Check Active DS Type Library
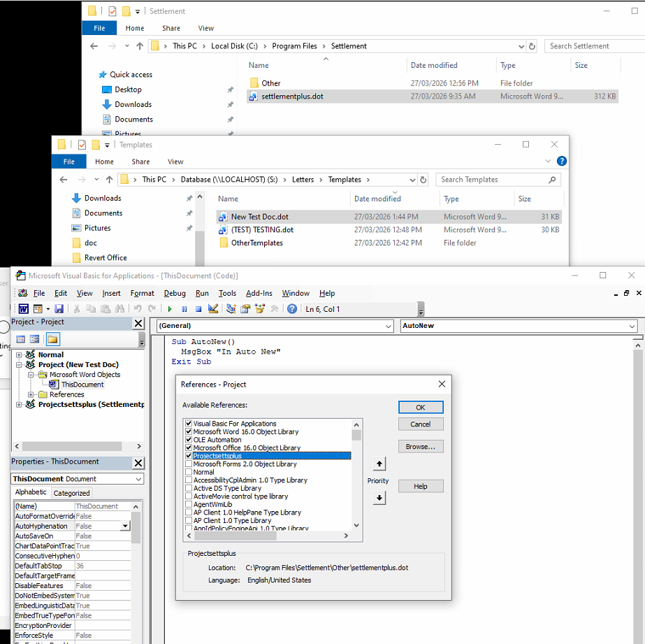The width and height of the screenshot is (645, 644). (189, 488)
